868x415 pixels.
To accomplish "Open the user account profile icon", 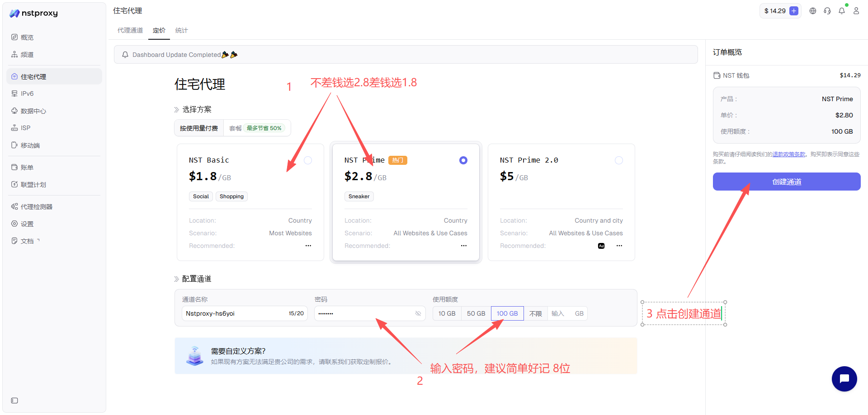I will 856,11.
